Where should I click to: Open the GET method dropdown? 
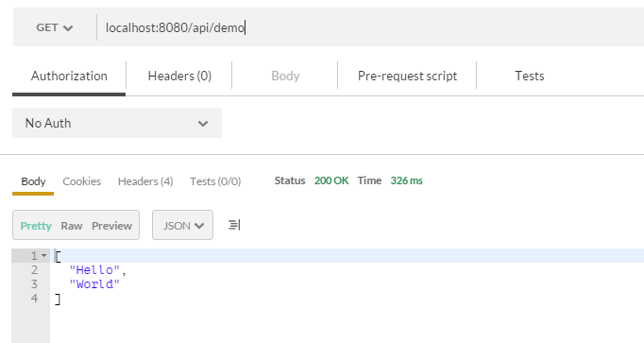(x=54, y=27)
